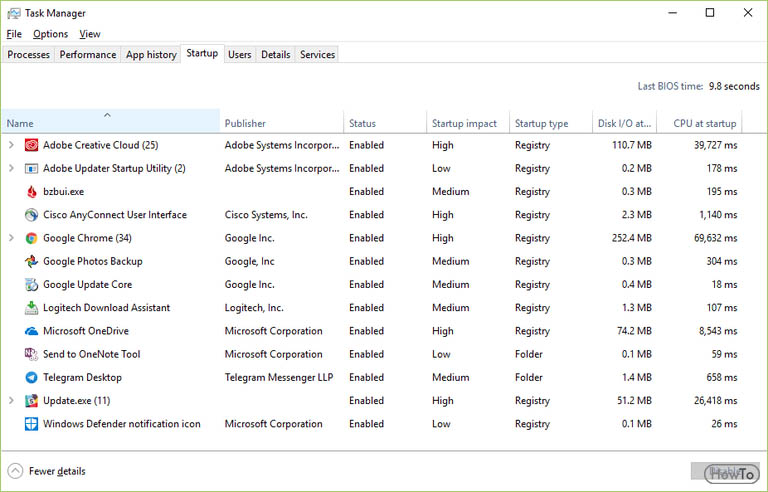Click the Google Update Core icon

[31, 285]
